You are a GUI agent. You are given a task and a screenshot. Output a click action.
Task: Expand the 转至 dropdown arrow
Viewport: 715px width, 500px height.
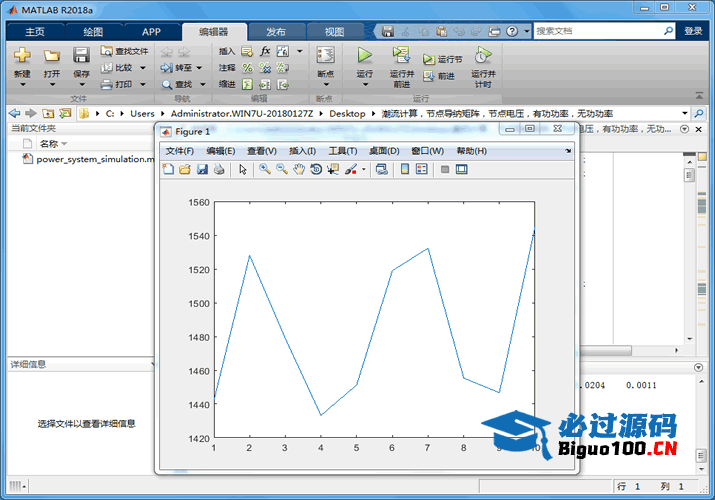pos(199,68)
